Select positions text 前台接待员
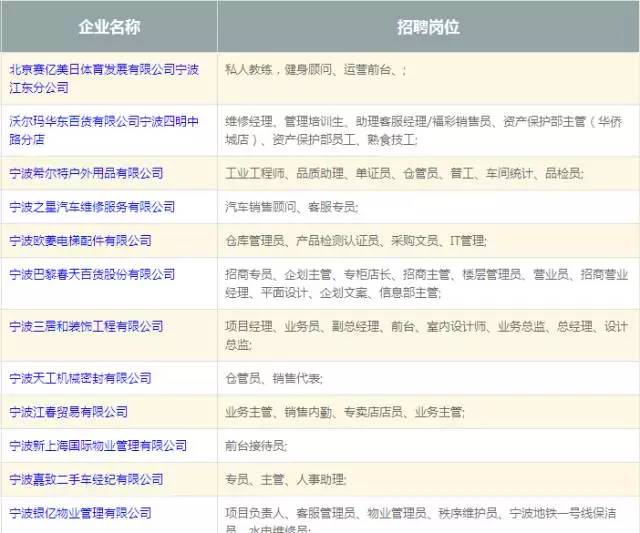The width and height of the screenshot is (640, 533). click(x=256, y=445)
